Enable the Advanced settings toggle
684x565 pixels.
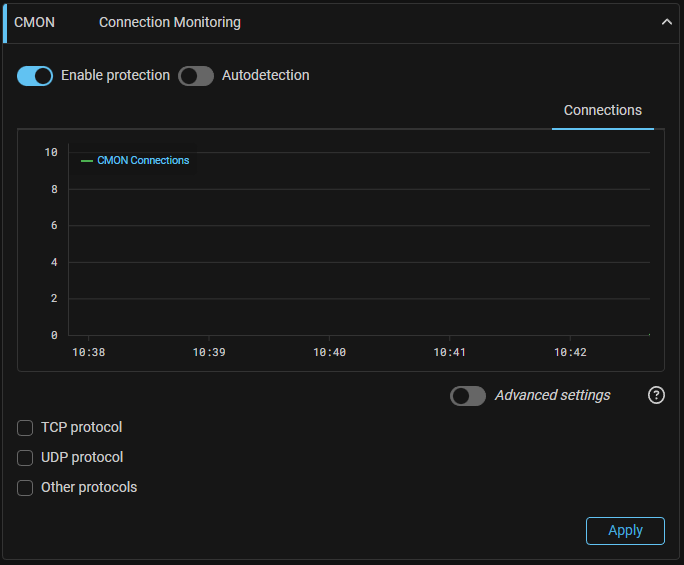468,396
